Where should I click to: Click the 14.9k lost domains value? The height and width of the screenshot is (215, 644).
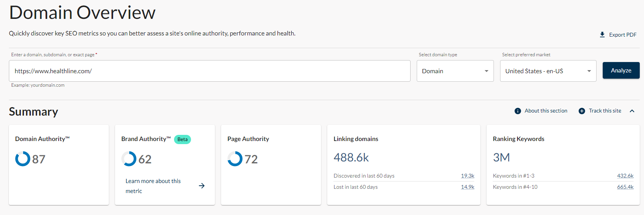pos(468,187)
